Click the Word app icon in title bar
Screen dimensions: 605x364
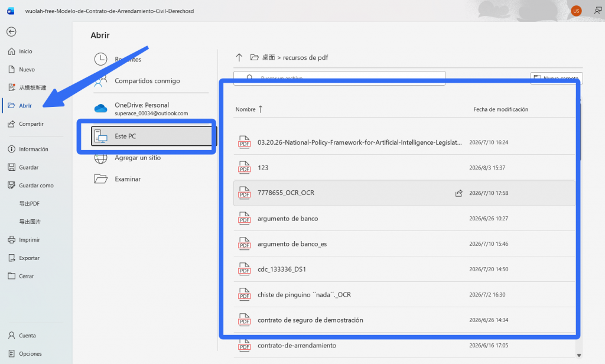[11, 11]
